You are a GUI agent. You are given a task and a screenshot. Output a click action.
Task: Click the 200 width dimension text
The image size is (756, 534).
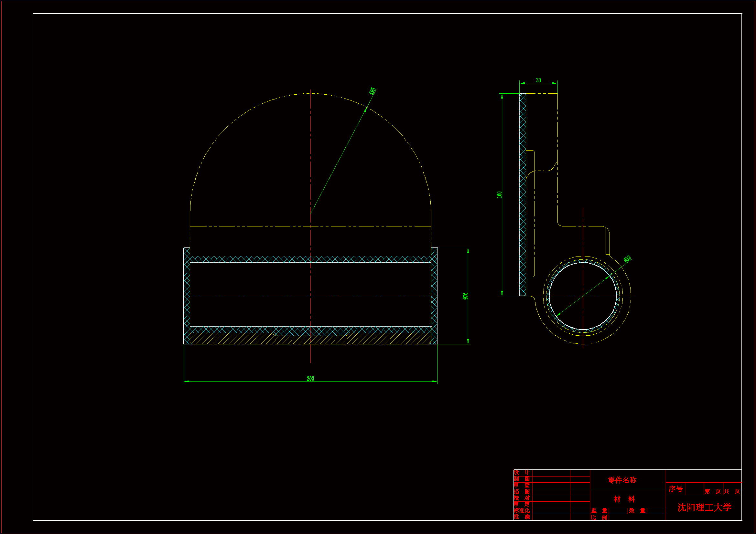point(310,379)
